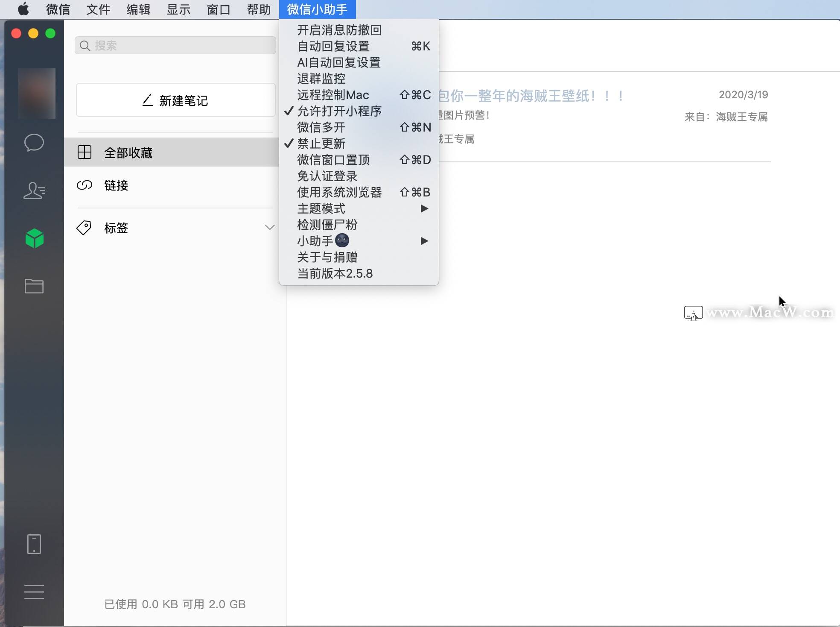Toggle 微信窗口置顶 menu item
The width and height of the screenshot is (840, 627).
(x=359, y=160)
